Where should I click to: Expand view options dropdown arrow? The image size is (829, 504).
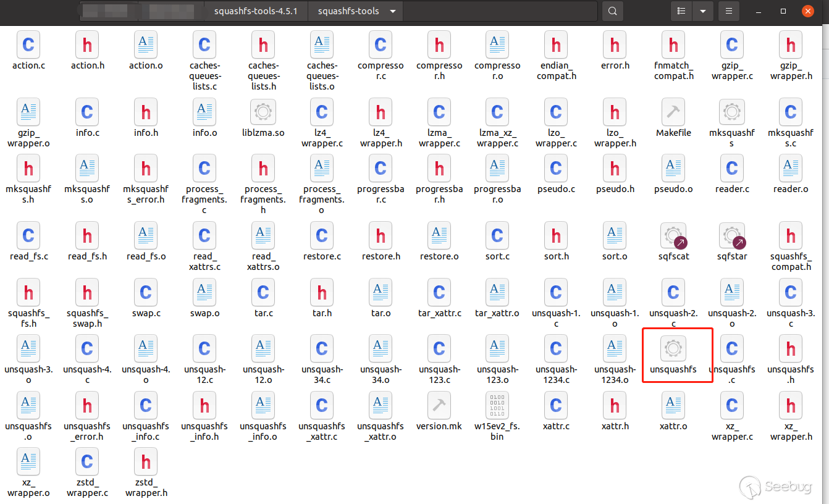[x=702, y=11]
